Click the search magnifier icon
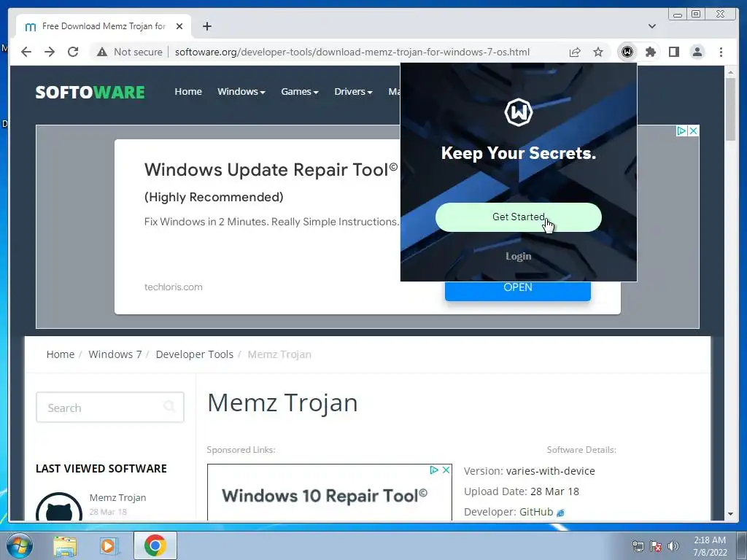 [x=169, y=406]
